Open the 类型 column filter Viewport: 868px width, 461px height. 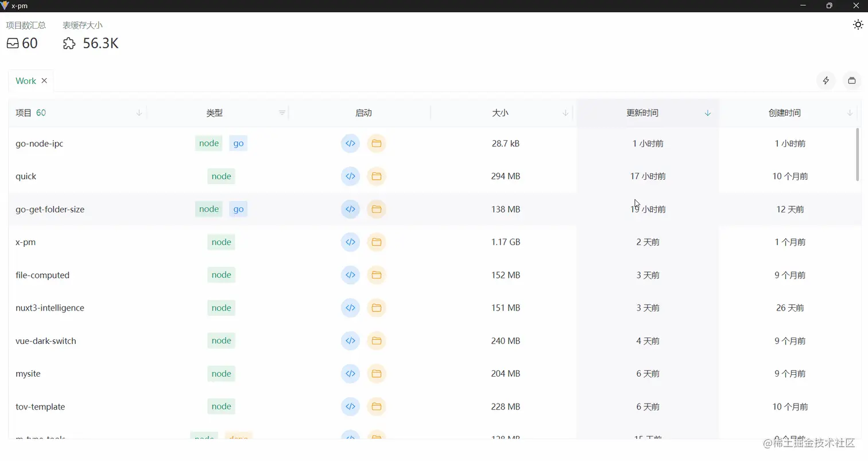(x=282, y=113)
